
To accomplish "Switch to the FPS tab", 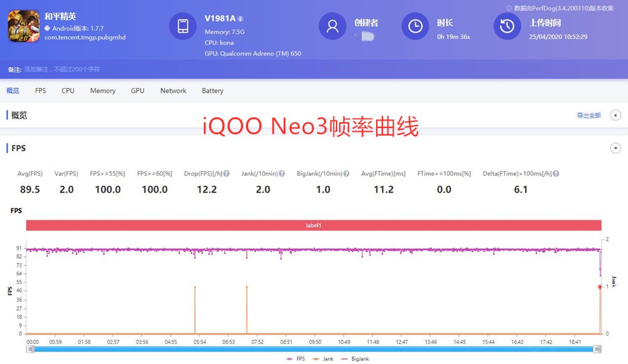I will (40, 90).
